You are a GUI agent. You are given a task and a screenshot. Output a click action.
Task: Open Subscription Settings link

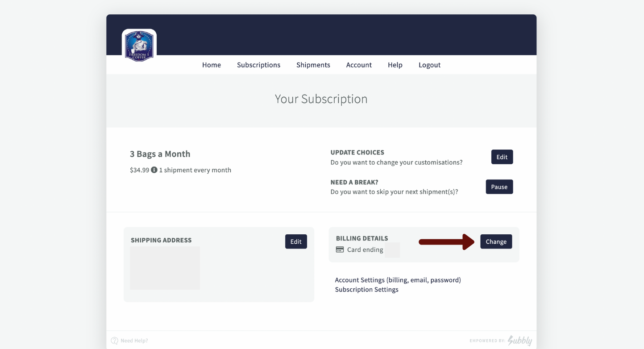coord(366,289)
